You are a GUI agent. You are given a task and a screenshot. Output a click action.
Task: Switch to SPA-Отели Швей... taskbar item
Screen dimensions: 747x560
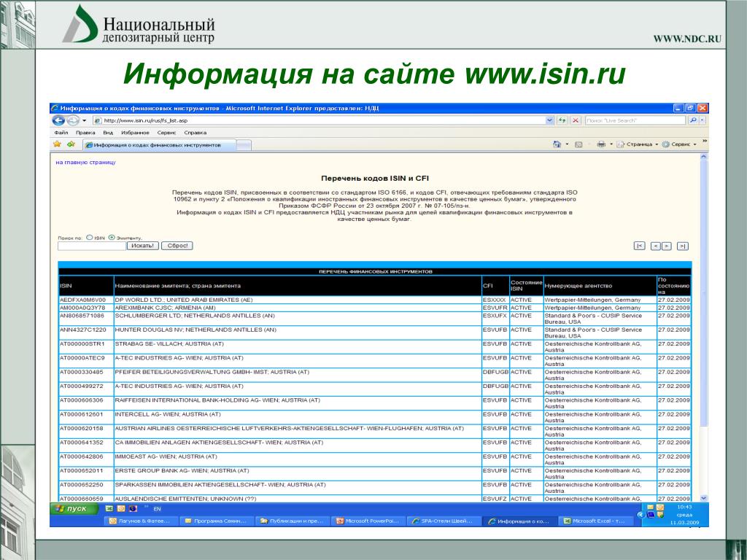pyautogui.click(x=444, y=521)
